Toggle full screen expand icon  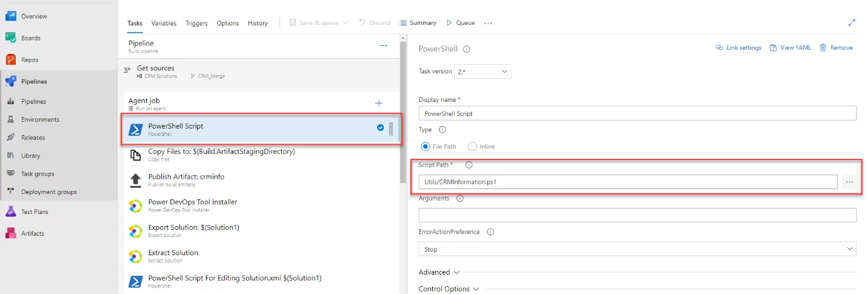click(852, 22)
